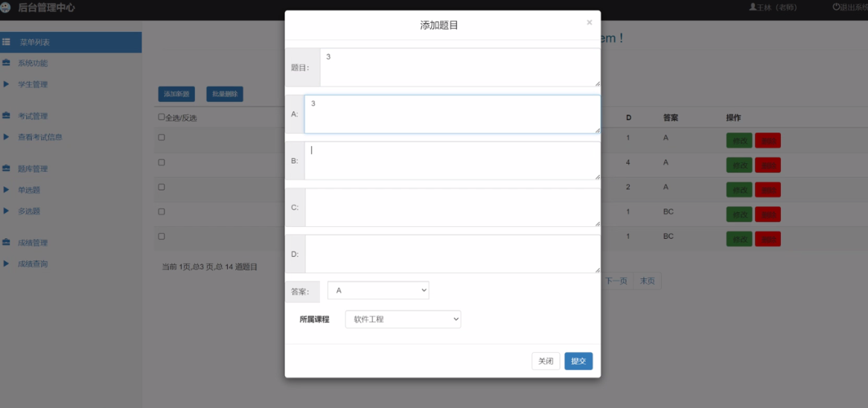Click the briefcase icon beside 题库管理

click(x=6, y=168)
